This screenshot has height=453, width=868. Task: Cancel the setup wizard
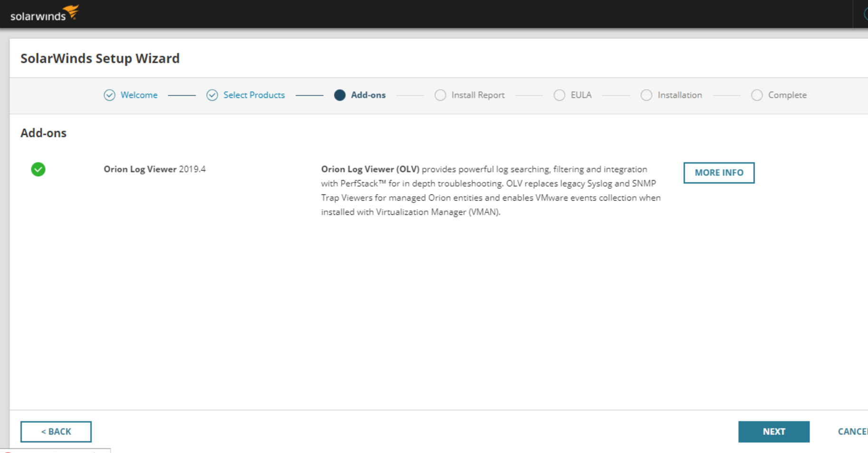(852, 432)
